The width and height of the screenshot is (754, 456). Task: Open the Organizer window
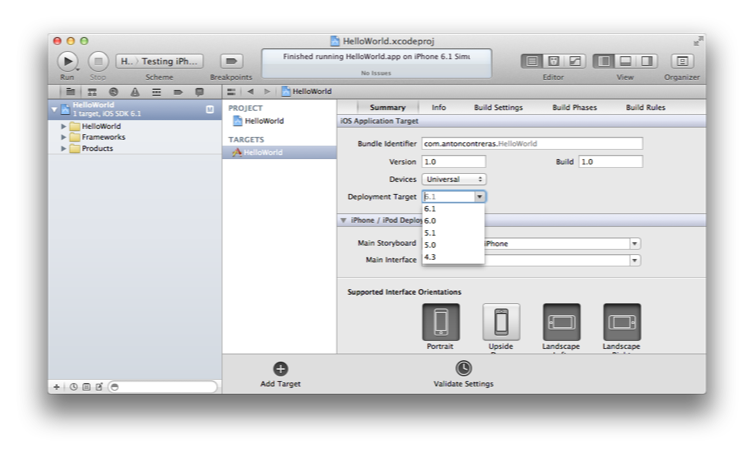681,61
